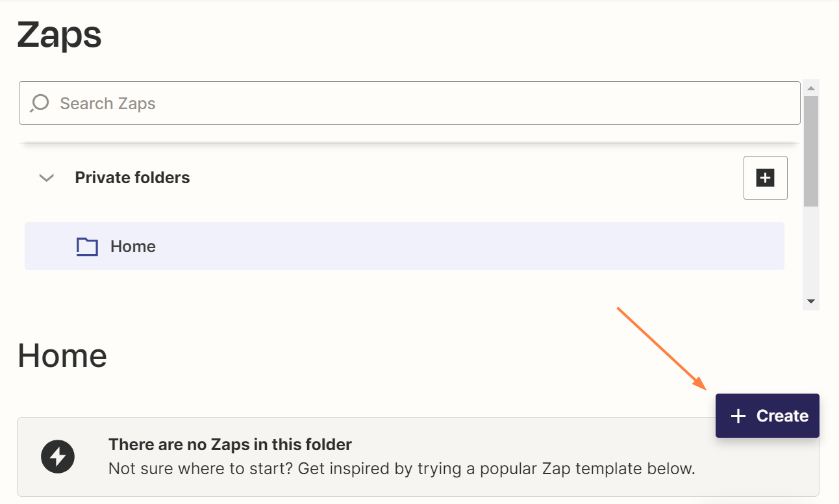The height and width of the screenshot is (504, 839).
Task: Focus the Search Zaps input field
Action: coord(416,103)
